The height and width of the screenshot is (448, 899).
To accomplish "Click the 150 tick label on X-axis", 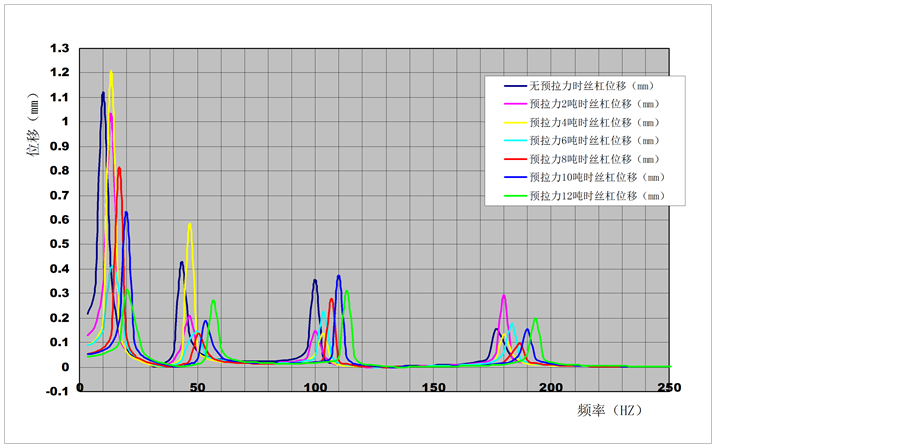I will [433, 387].
